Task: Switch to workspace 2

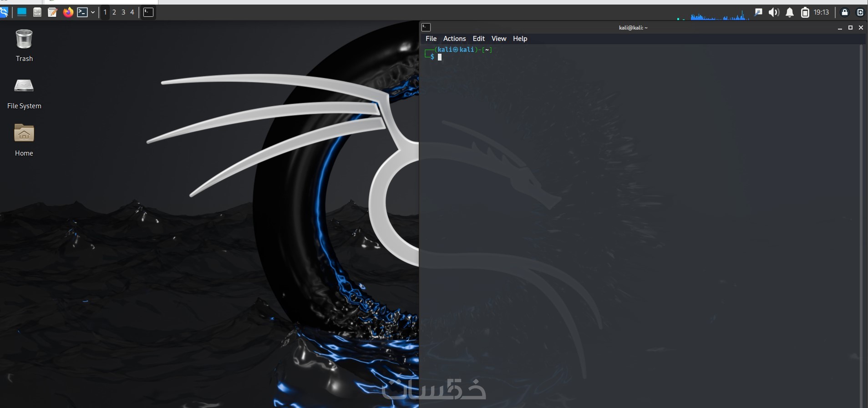Action: (114, 12)
